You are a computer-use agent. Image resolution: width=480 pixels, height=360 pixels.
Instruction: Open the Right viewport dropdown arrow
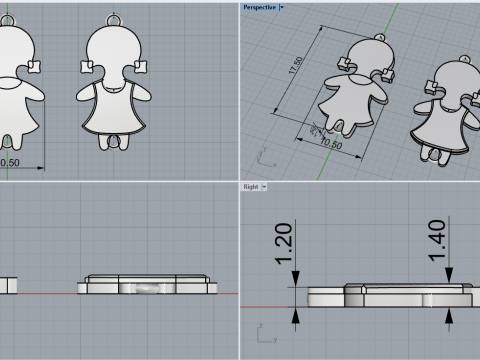[264, 187]
